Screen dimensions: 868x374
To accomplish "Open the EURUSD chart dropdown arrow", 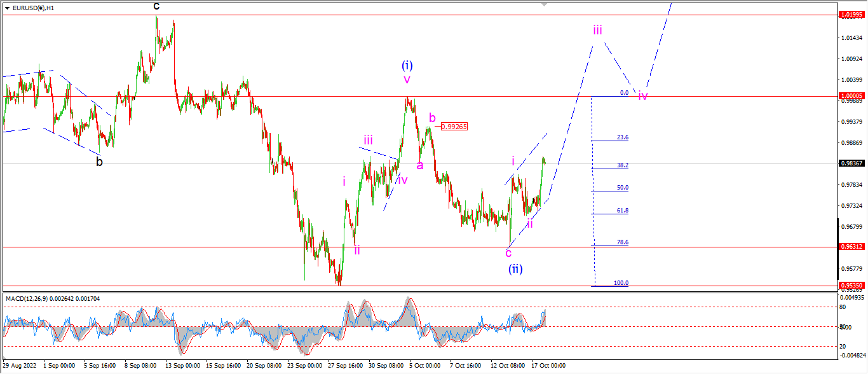I will pyautogui.click(x=8, y=8).
